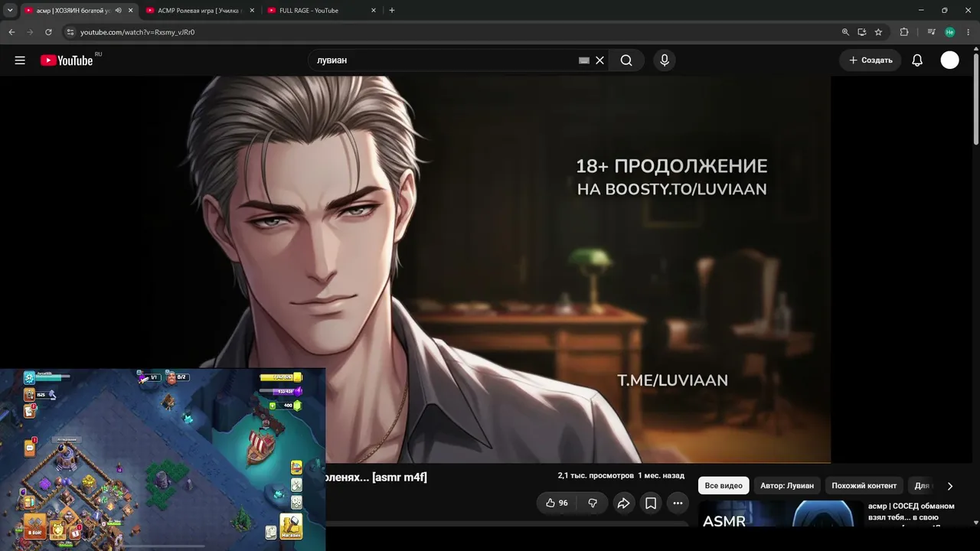This screenshot has height=551, width=980.
Task: Close the FULL RAGE - YouTube tab
Action: click(374, 11)
